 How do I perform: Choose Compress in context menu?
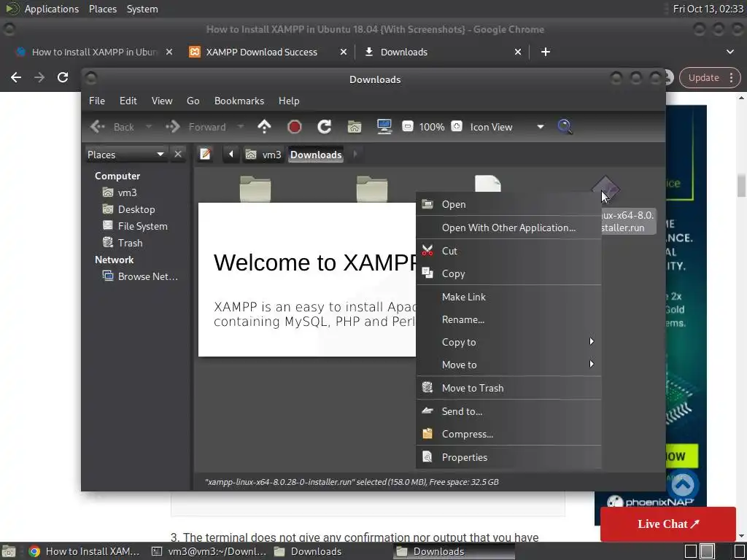tap(508, 435)
